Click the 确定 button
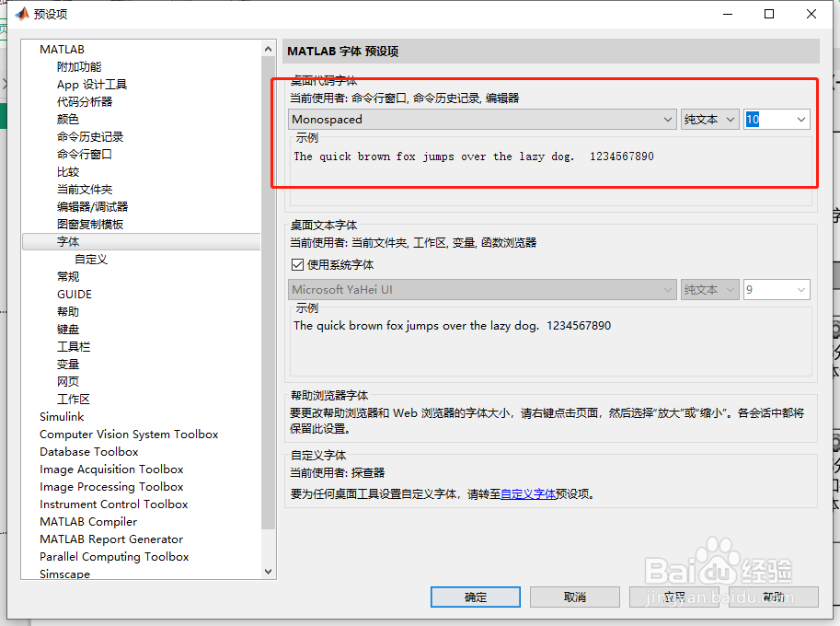Image resolution: width=840 pixels, height=626 pixels. click(x=475, y=597)
